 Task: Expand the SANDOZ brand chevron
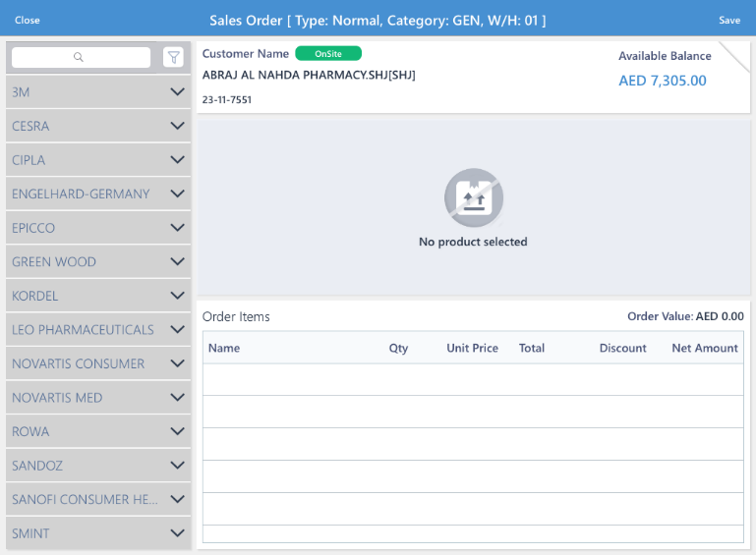point(177,466)
